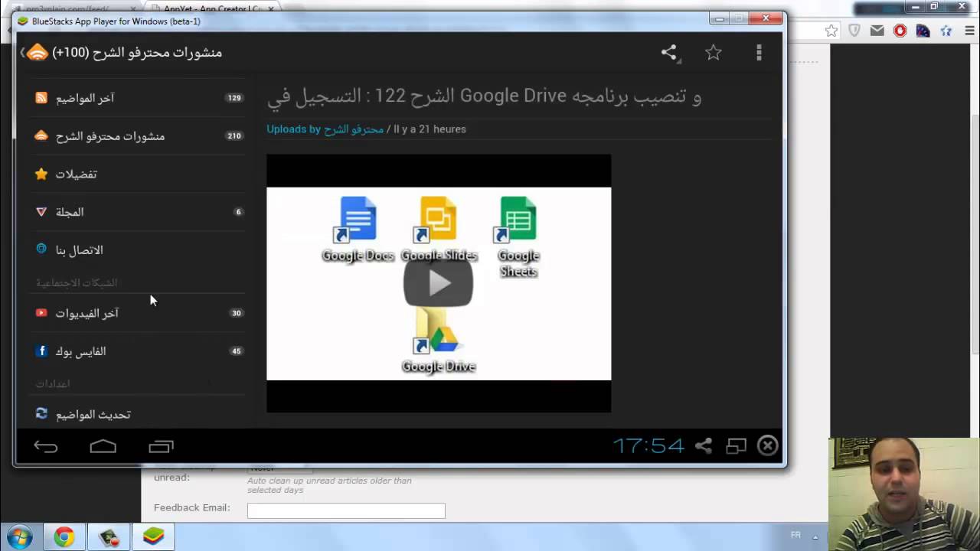This screenshot has width=980, height=551.
Task: Play the Google Drive video
Action: 438,283
